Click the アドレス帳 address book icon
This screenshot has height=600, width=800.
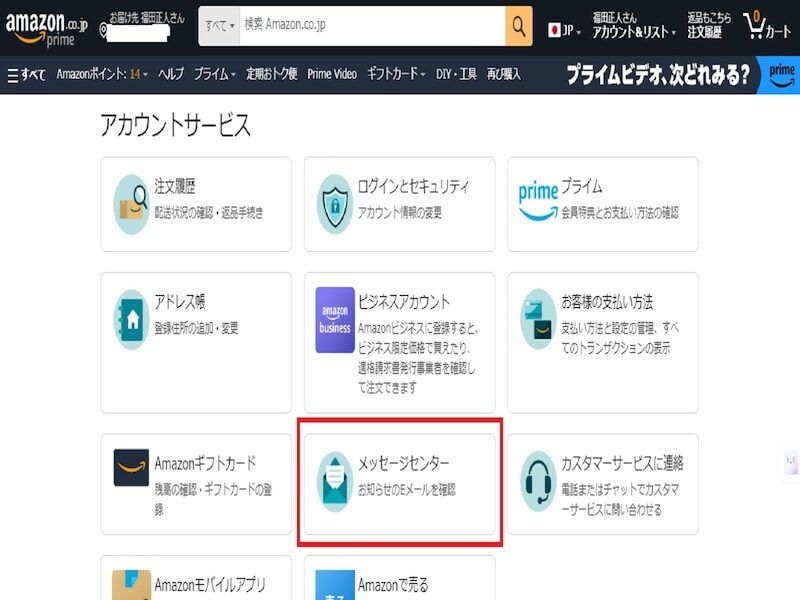(131, 320)
